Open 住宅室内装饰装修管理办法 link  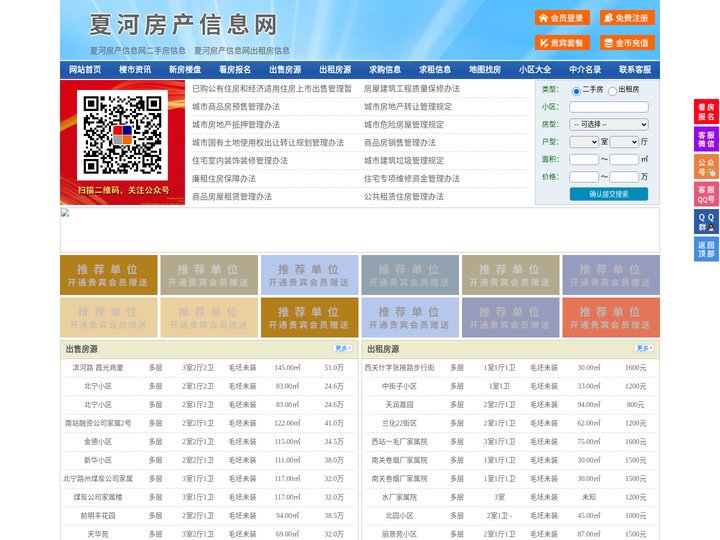[x=240, y=161]
